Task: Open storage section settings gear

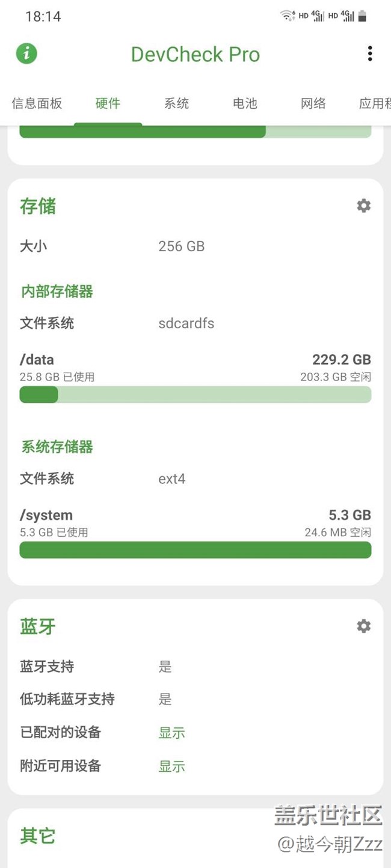Action: point(363,206)
